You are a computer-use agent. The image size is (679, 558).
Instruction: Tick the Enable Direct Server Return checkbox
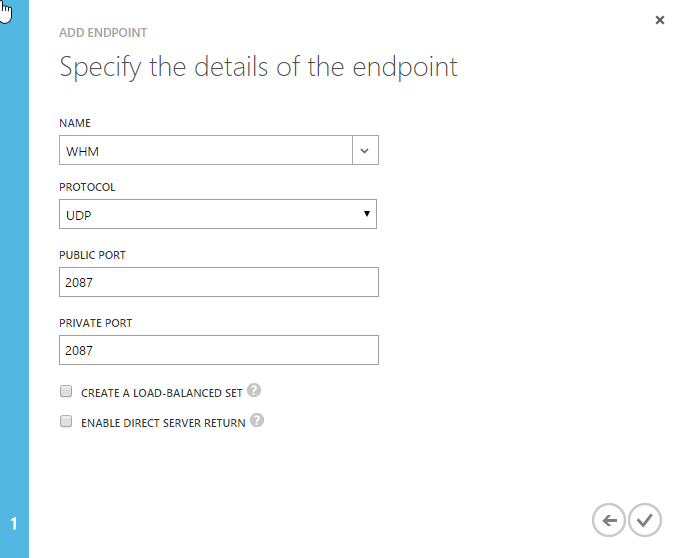click(66, 422)
